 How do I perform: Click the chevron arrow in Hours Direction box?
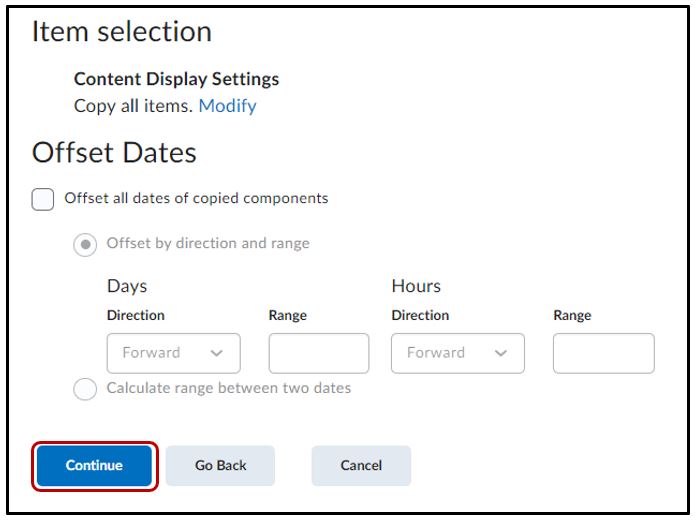coord(501,353)
